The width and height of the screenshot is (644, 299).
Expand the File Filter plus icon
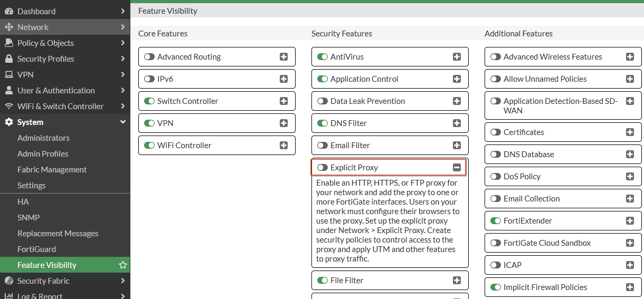pyautogui.click(x=457, y=281)
